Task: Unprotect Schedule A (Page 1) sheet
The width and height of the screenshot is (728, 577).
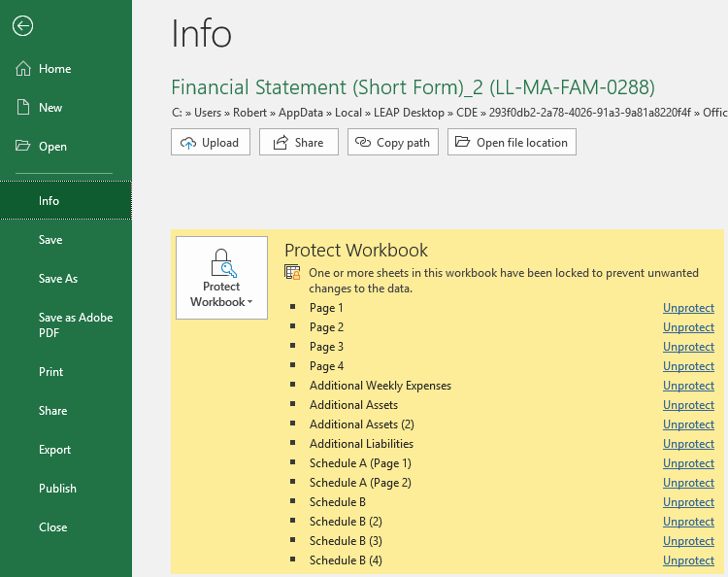Action: pos(688,463)
